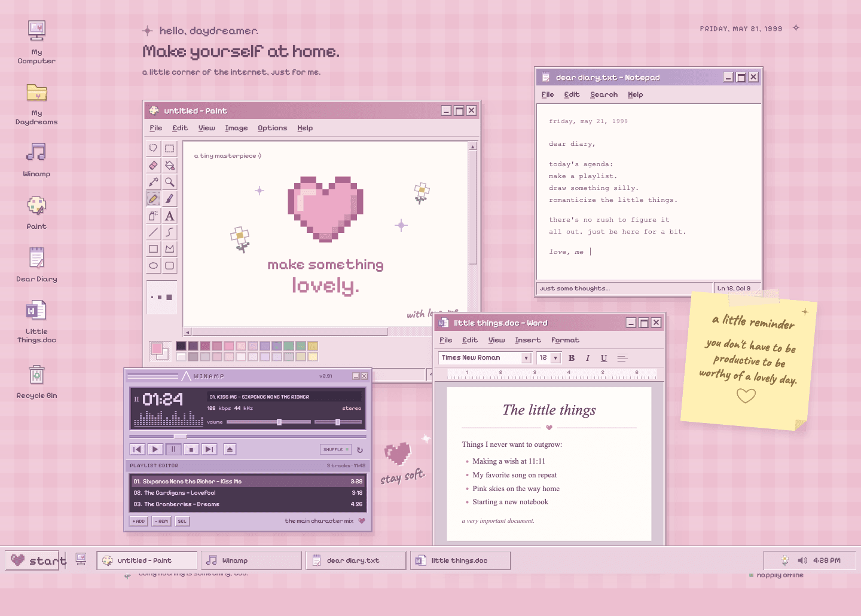Click the Start button
The width and height of the screenshot is (861, 616).
coord(33,560)
